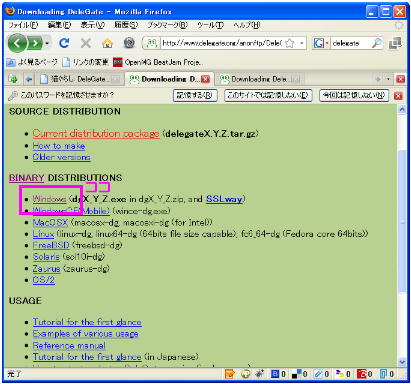Open the history dropdown beside forward button
The height and width of the screenshot is (384, 411).
pyautogui.click(x=48, y=43)
